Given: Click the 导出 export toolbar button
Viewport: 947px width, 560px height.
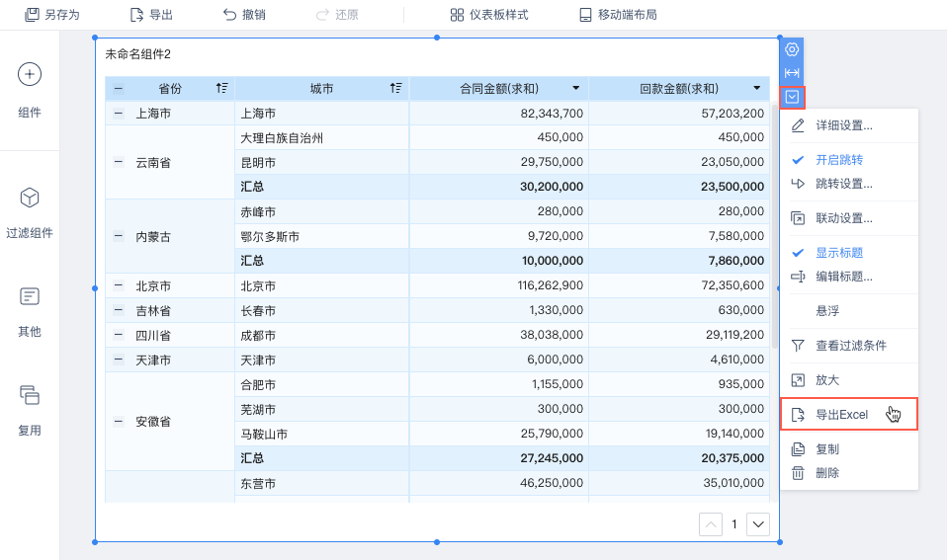Looking at the screenshot, I should pyautogui.click(x=151, y=15).
